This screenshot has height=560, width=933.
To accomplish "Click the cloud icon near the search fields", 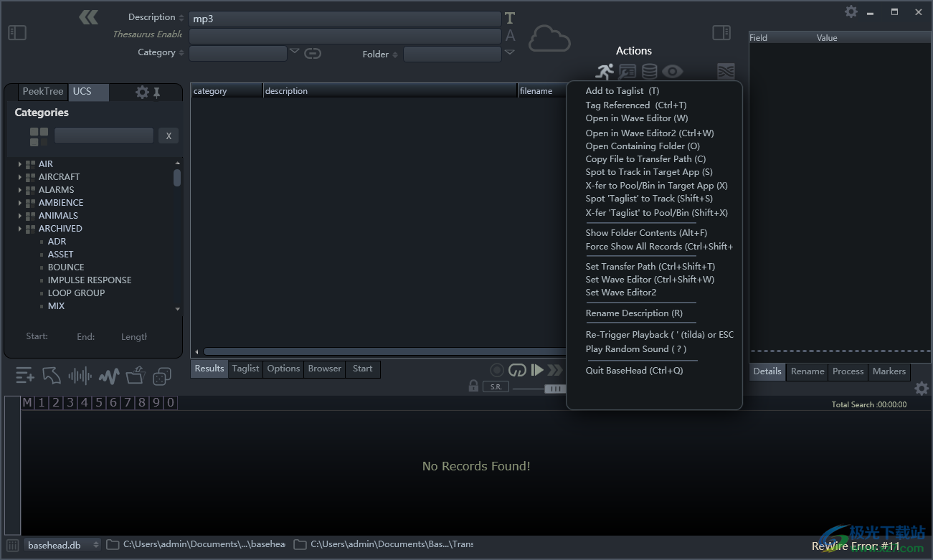I will 549,39.
